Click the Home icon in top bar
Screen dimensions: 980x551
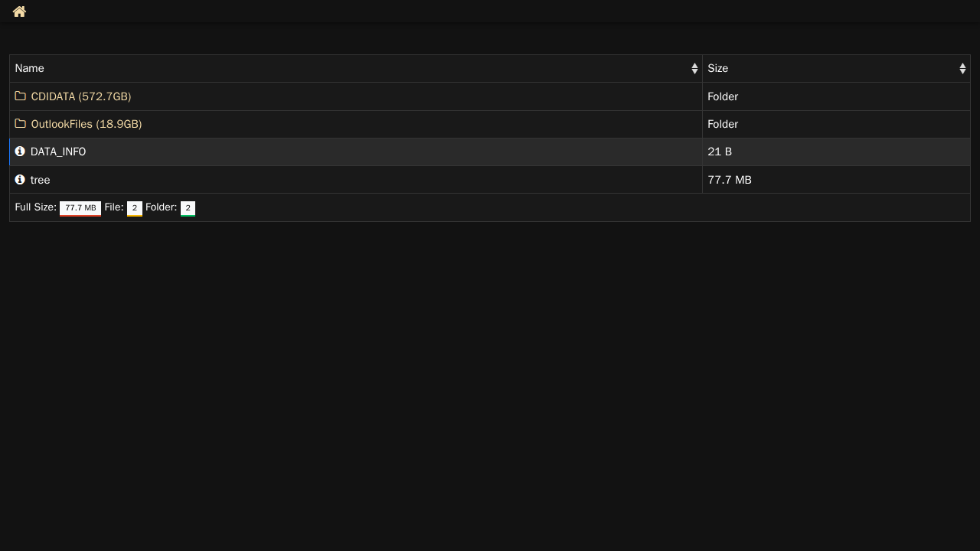pos(19,11)
